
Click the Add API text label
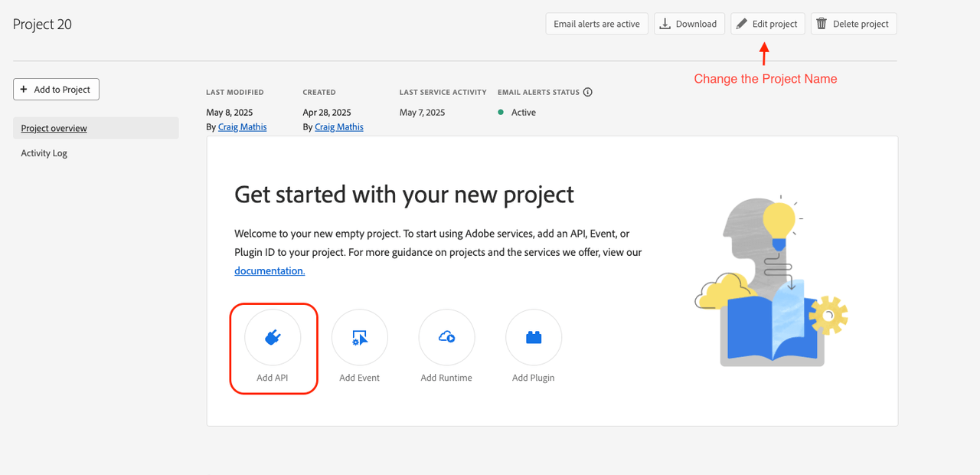point(273,378)
